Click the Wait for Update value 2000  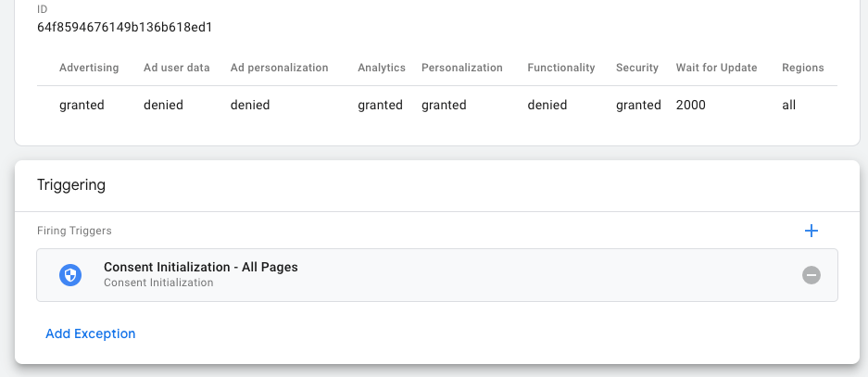point(691,106)
